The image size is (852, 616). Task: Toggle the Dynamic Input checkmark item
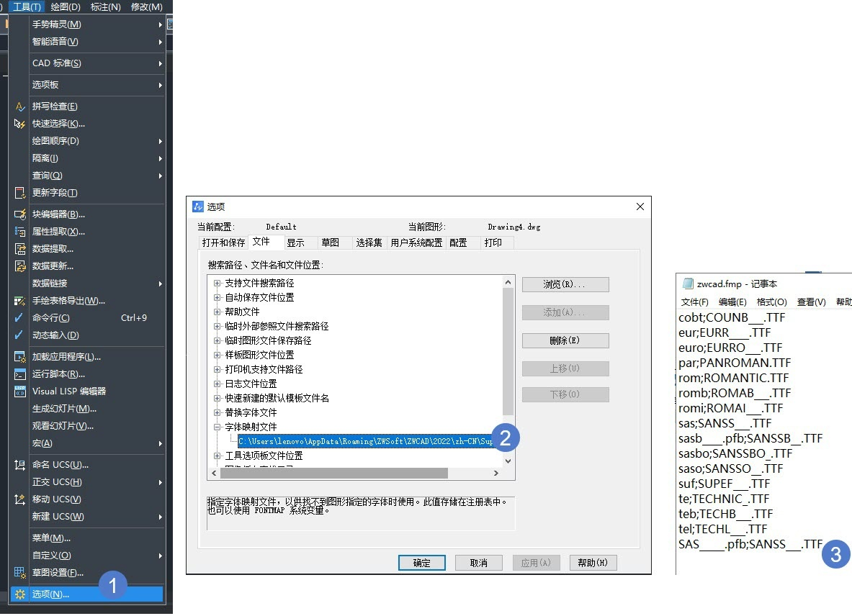86,335
